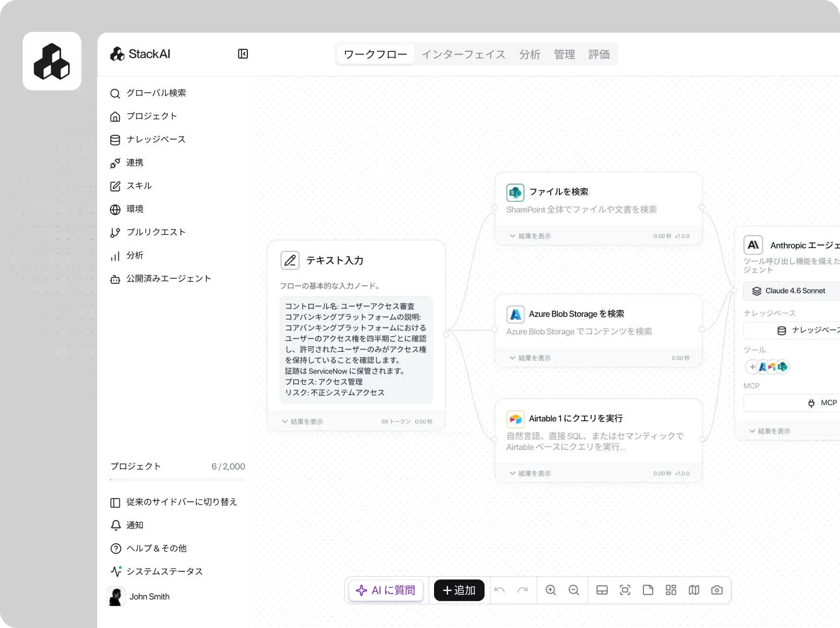The width and height of the screenshot is (840, 628).
Task: Zoom in on the canvas
Action: (x=551, y=590)
